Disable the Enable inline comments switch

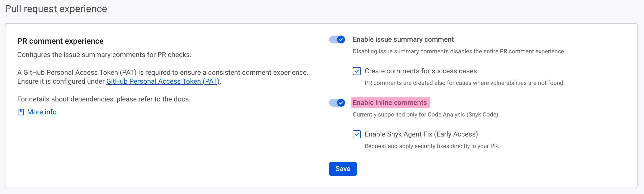click(337, 103)
